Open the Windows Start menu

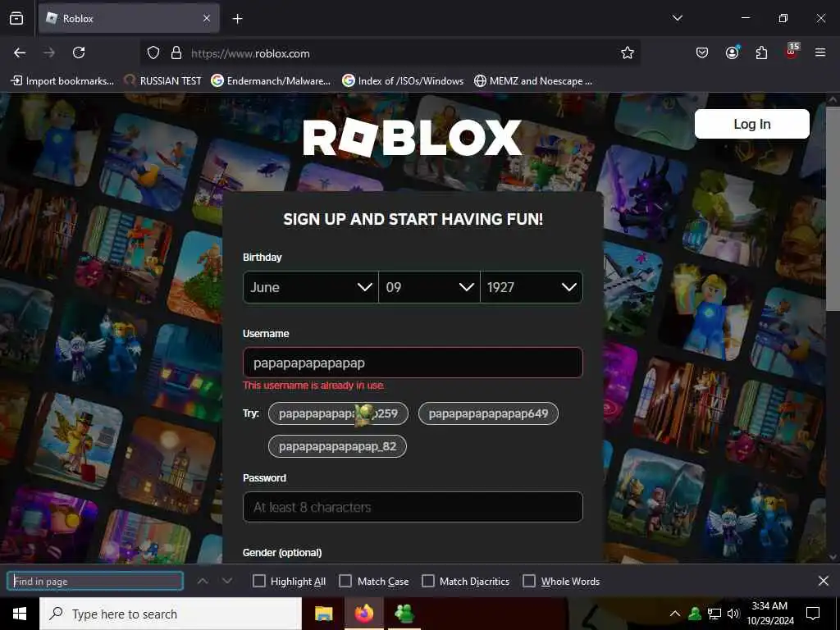(x=20, y=614)
